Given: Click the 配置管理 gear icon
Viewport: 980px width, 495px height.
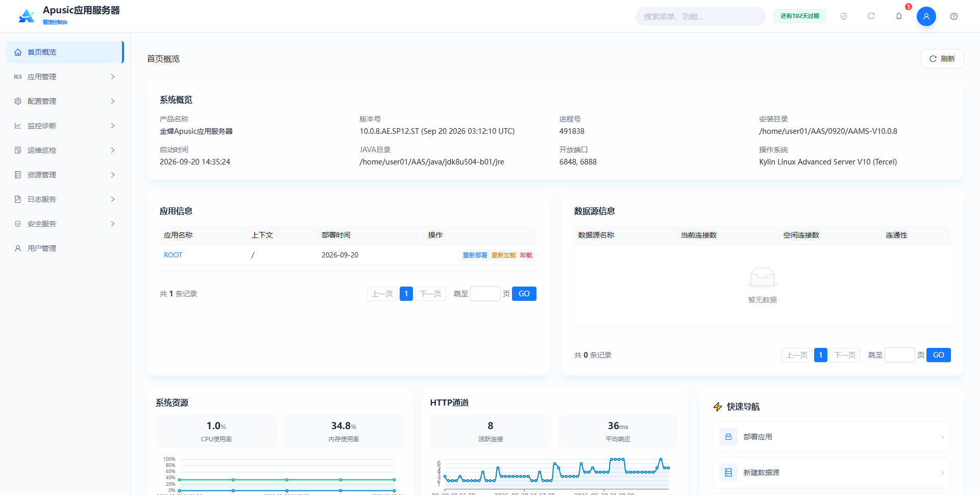Looking at the screenshot, I should point(18,101).
